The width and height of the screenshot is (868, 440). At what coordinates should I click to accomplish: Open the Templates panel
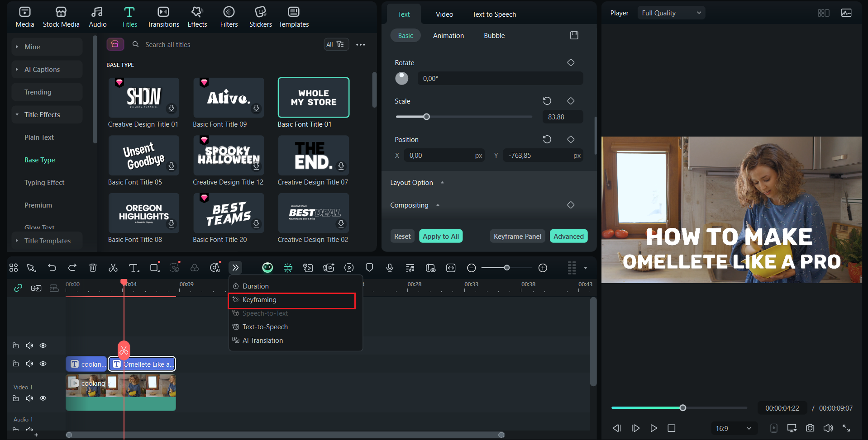coord(293,17)
